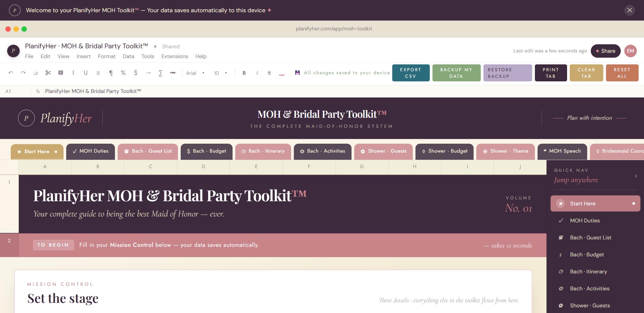Open the Data menu

pos(129,56)
